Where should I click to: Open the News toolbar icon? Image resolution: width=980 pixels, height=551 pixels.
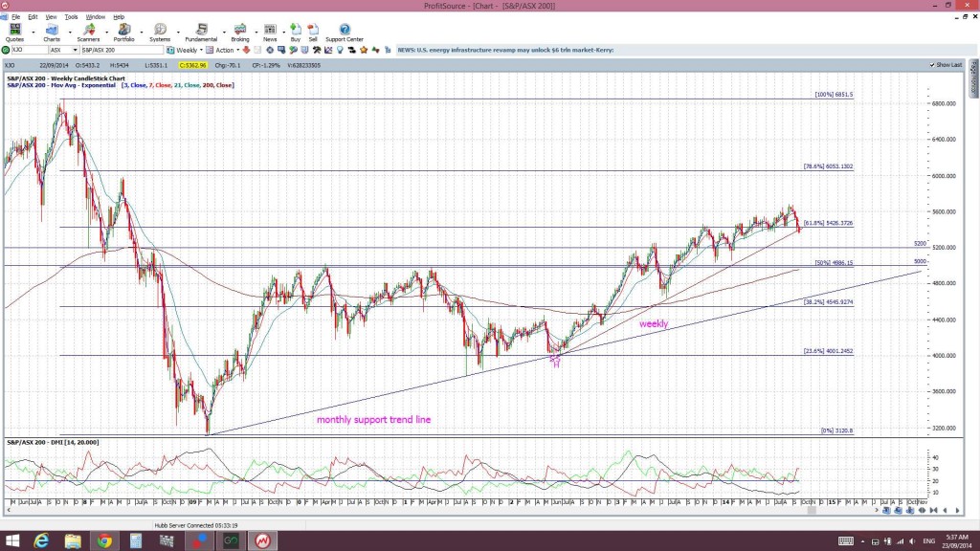click(x=270, y=30)
